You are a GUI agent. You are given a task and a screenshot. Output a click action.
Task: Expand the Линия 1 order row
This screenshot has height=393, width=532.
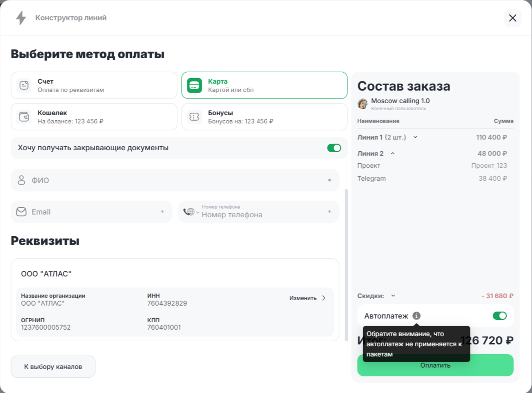[x=415, y=137]
